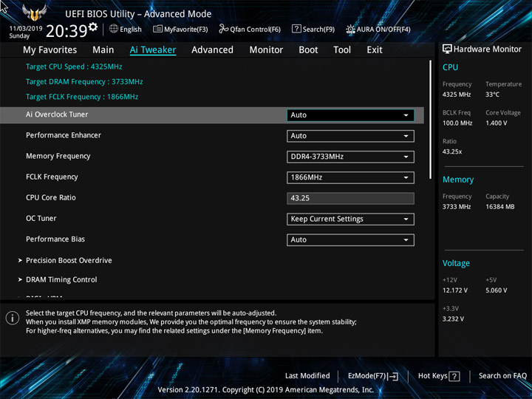Click the Search on FAQ link
The height and width of the screenshot is (399, 532).
click(x=502, y=376)
